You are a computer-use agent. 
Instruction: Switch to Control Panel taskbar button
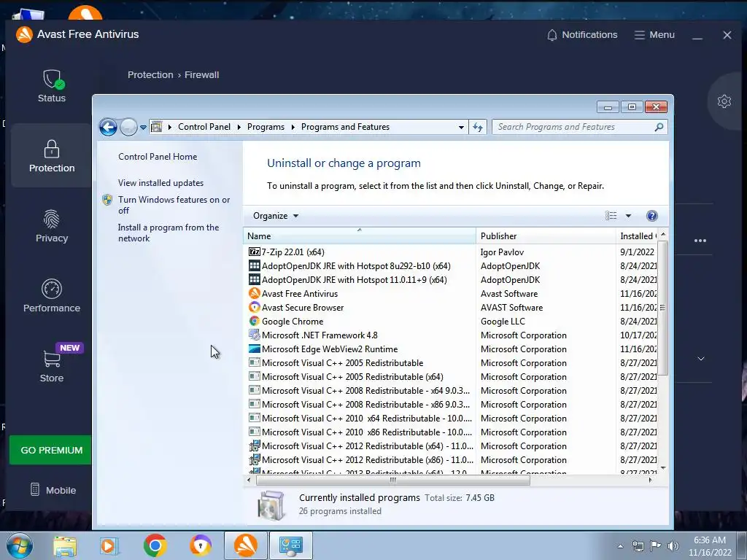[x=291, y=545]
